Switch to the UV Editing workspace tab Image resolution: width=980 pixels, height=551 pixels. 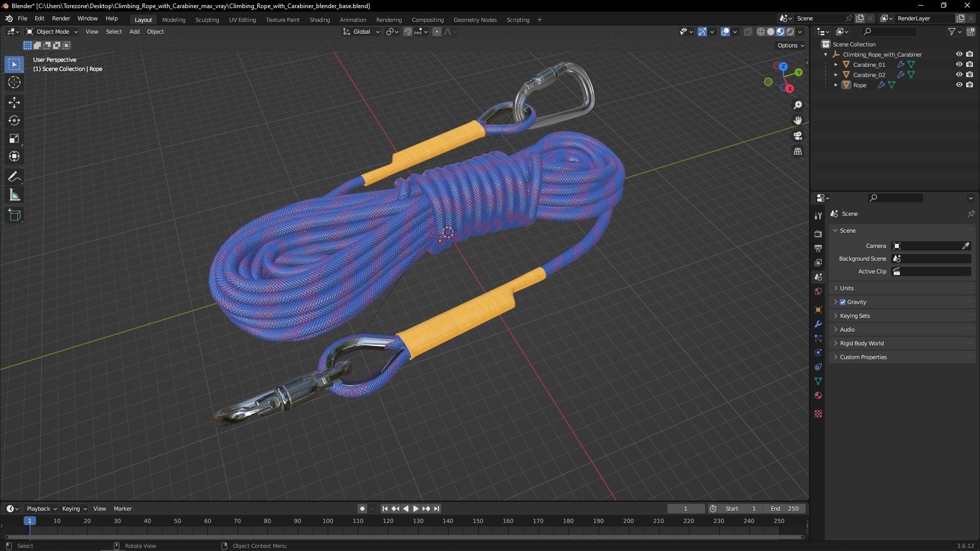pos(242,19)
